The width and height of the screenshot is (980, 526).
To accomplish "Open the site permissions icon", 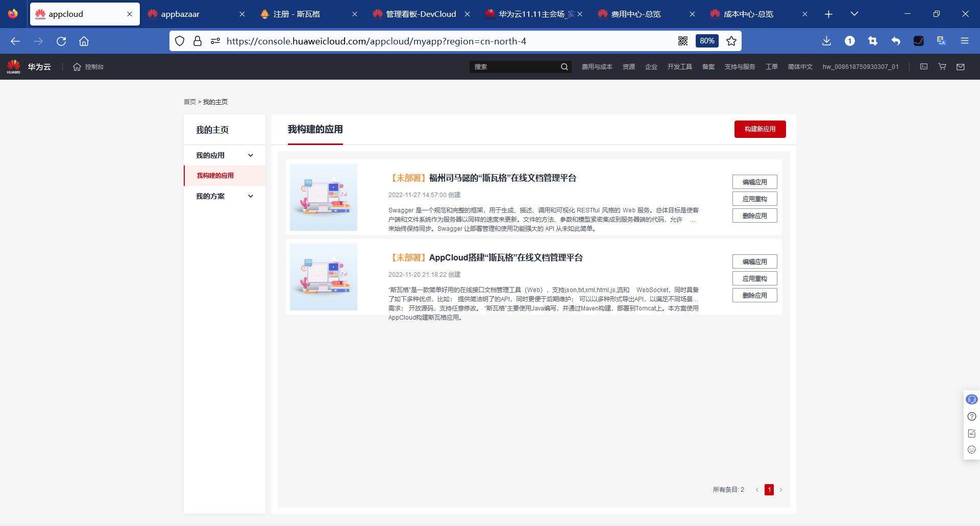I will (x=215, y=41).
